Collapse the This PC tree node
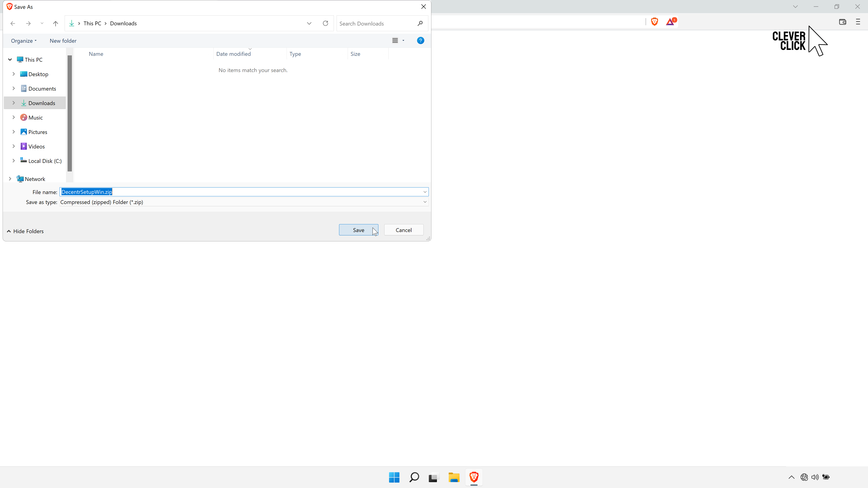 coord(10,60)
